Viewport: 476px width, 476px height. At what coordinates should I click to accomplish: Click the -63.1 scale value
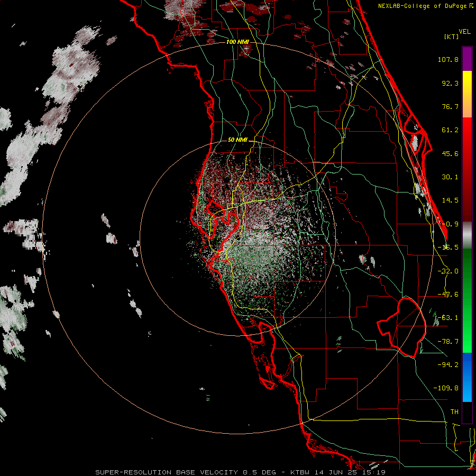[448, 318]
